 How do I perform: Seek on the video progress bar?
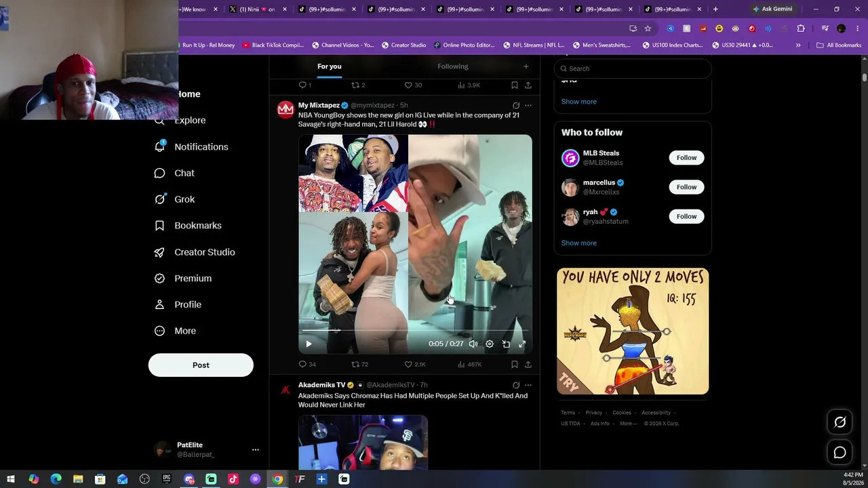click(x=415, y=330)
